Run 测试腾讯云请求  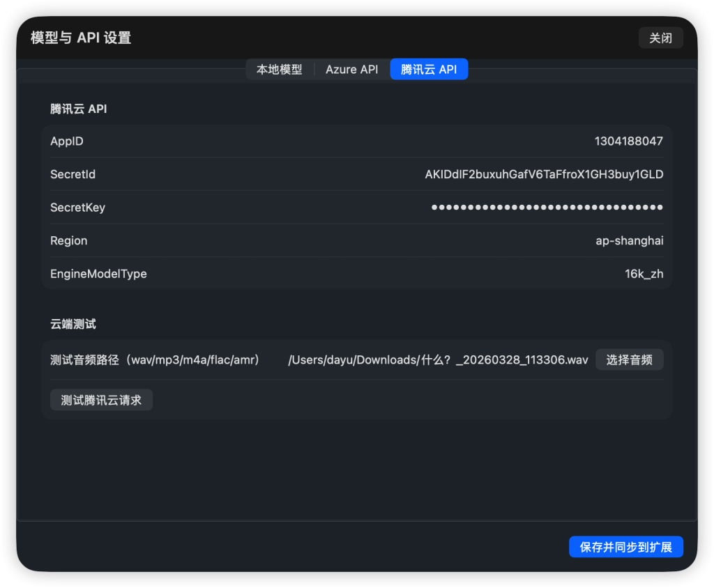coord(101,400)
